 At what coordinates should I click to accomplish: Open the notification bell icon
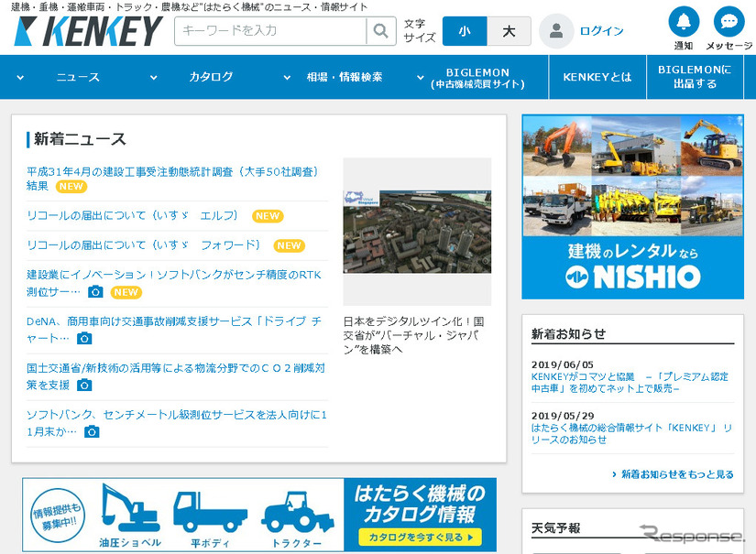pos(684,21)
